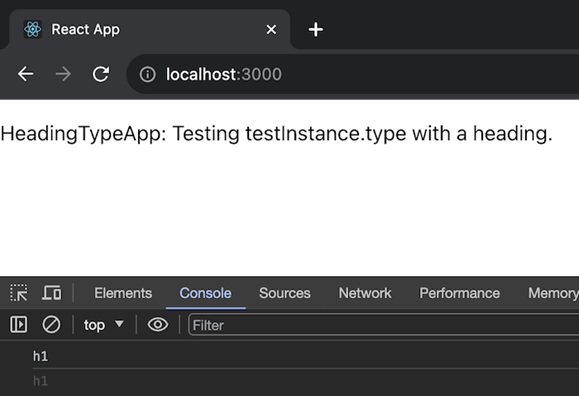
Task: Switch to the Sources tab
Action: 285,293
